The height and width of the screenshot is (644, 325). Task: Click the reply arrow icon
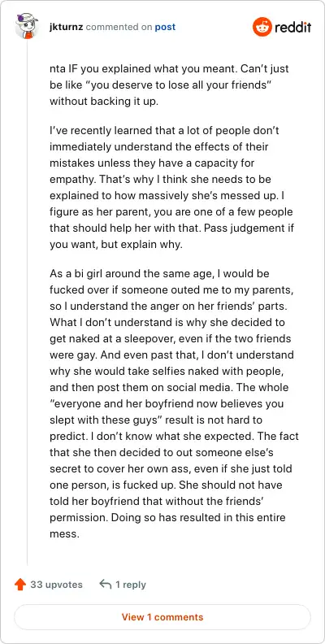click(x=106, y=584)
